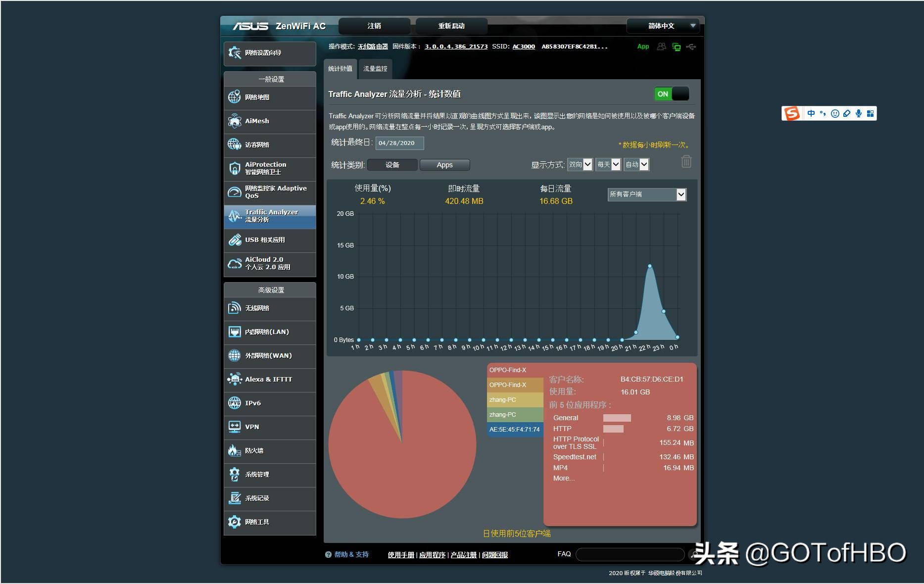Select the red OPPO-Find-X legend swatch
The image size is (924, 584).
click(515, 370)
